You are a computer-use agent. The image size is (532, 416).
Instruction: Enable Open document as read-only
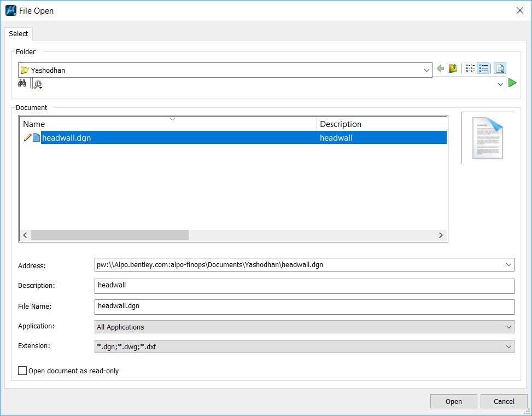pyautogui.click(x=22, y=371)
